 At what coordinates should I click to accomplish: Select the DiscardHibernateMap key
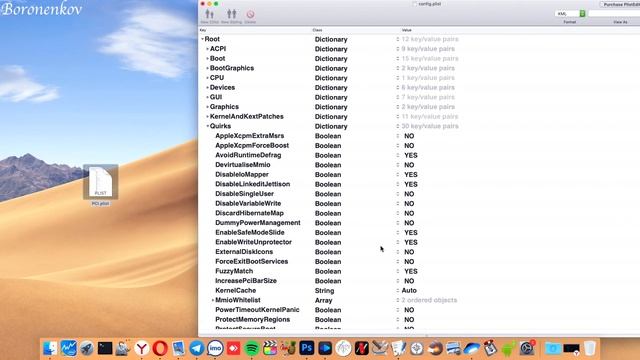point(249,213)
